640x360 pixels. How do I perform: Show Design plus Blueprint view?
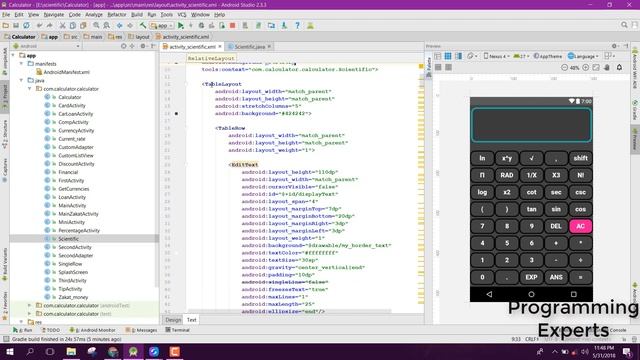tap(458, 56)
